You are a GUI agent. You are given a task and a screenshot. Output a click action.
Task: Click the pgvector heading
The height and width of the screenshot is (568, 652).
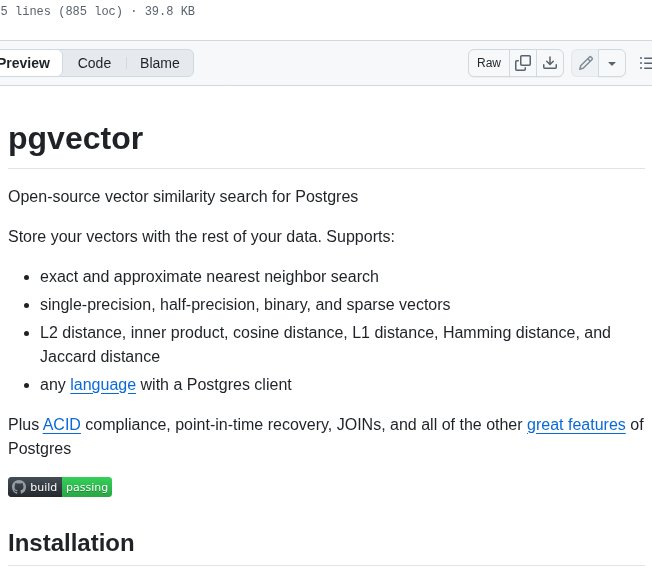tap(76, 138)
